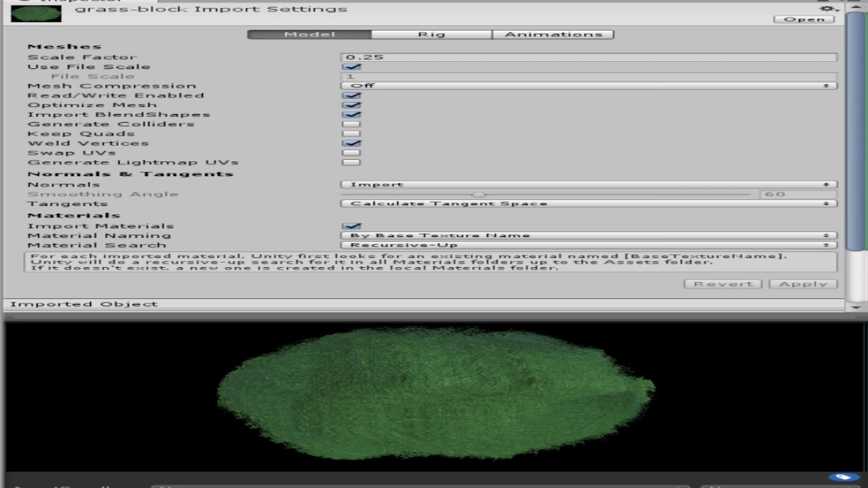Screen dimensions: 868x488
Task: Disable Read/Write Enabled
Action: (x=352, y=95)
